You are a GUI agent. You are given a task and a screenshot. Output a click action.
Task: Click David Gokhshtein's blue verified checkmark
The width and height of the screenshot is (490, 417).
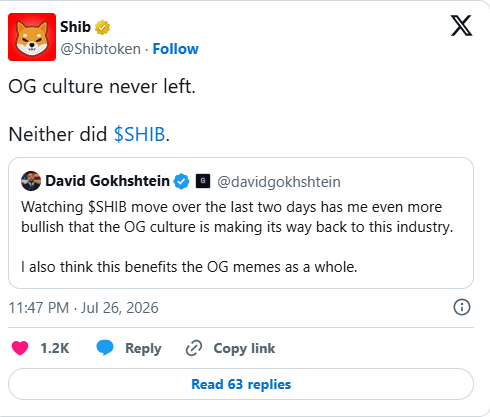[x=182, y=182]
